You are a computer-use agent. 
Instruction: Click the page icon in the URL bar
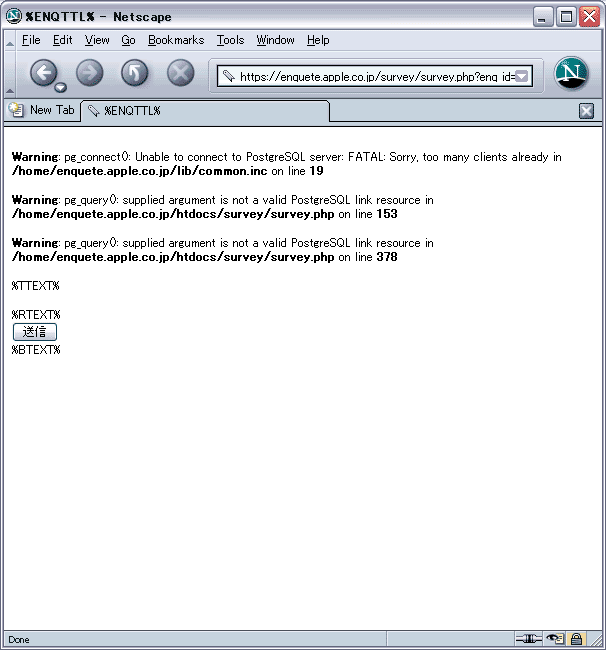228,76
